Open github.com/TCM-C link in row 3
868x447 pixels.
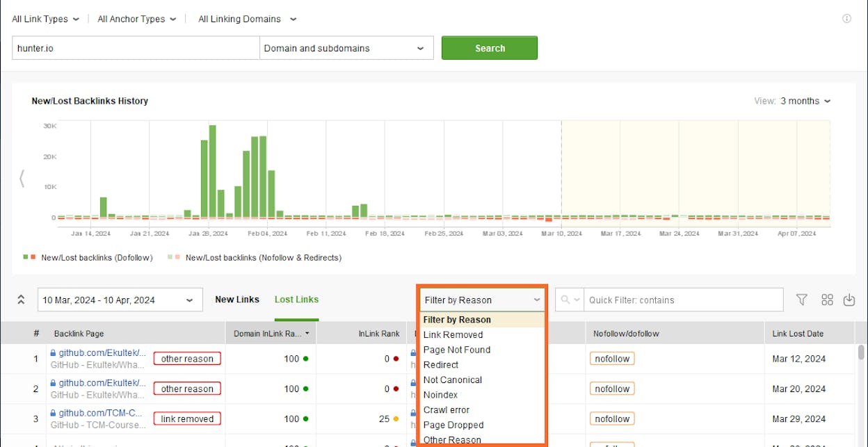tap(101, 413)
